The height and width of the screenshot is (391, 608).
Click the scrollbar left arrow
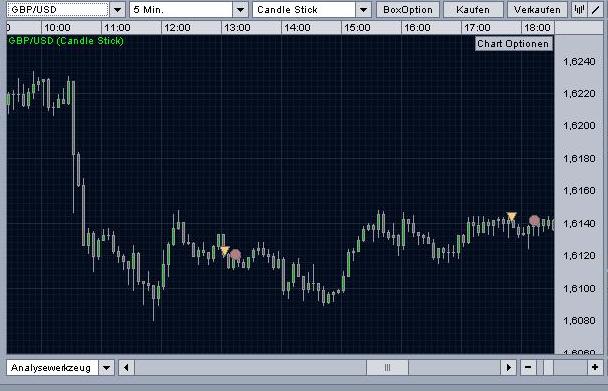coord(126,367)
